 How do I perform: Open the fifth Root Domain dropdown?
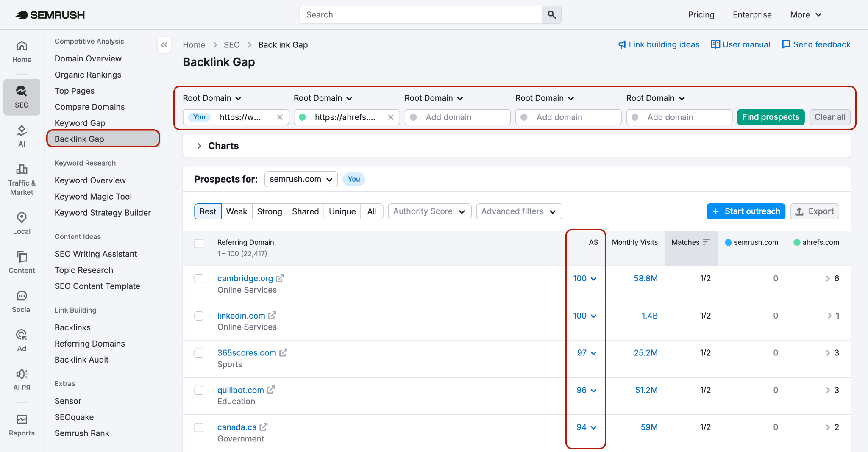click(x=656, y=98)
